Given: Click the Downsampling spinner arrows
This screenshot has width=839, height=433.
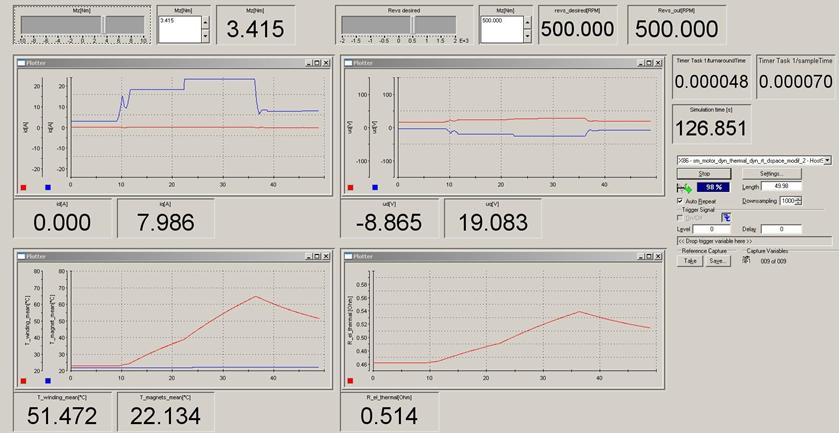Looking at the screenshot, I should (799, 201).
